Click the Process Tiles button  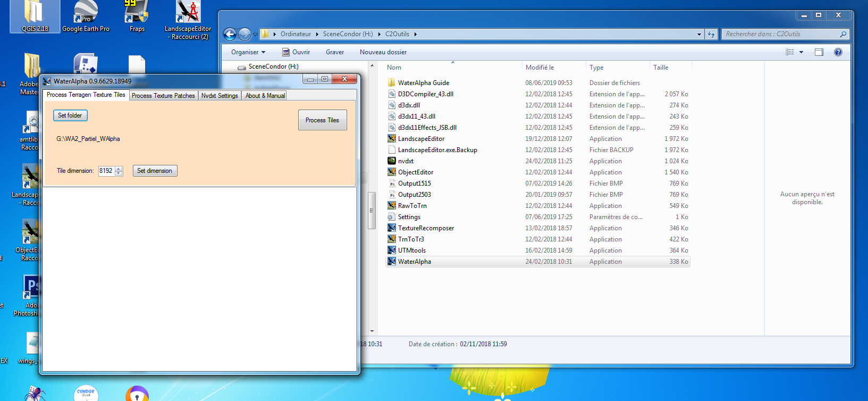tap(322, 120)
